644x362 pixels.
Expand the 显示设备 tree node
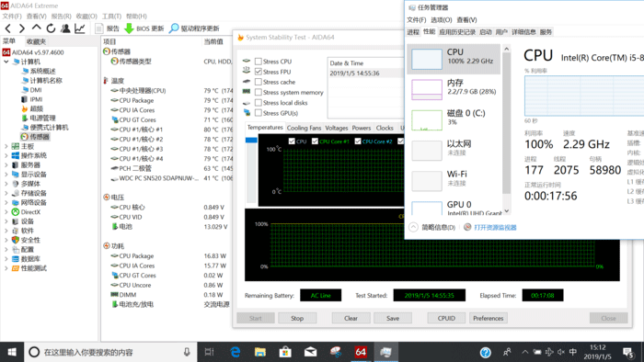point(6,175)
